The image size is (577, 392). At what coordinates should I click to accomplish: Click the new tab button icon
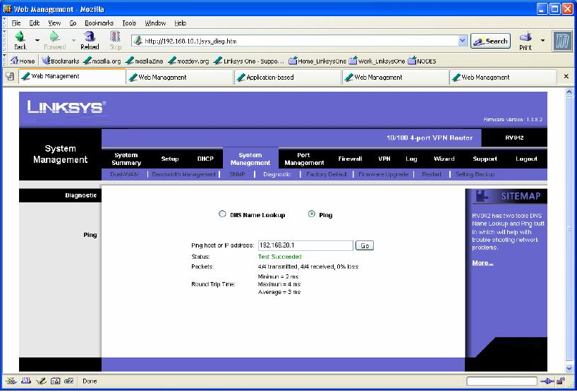[10, 76]
